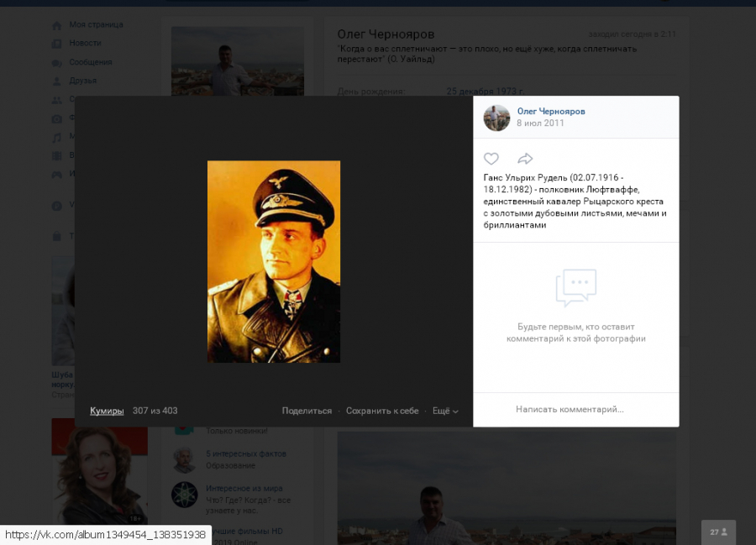The height and width of the screenshot is (545, 756).
Task: Click the 27 online friends counter button
Action: click(718, 532)
